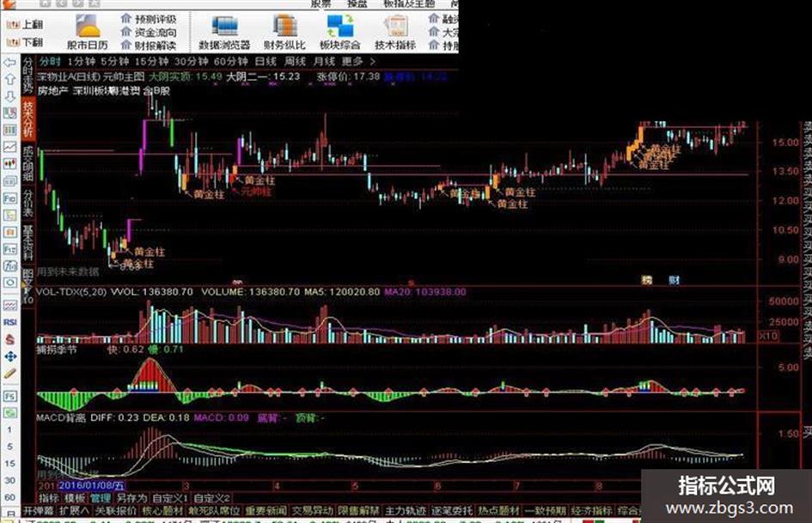Open 财务纵比 financial comparison
The width and height of the screenshot is (812, 523).
[284, 32]
